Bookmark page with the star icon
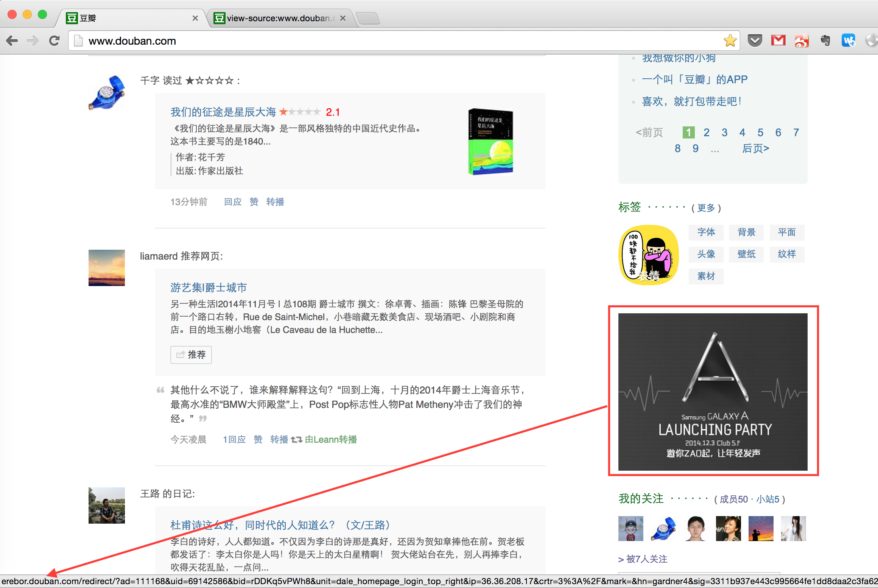The height and width of the screenshot is (588, 878). (730, 40)
